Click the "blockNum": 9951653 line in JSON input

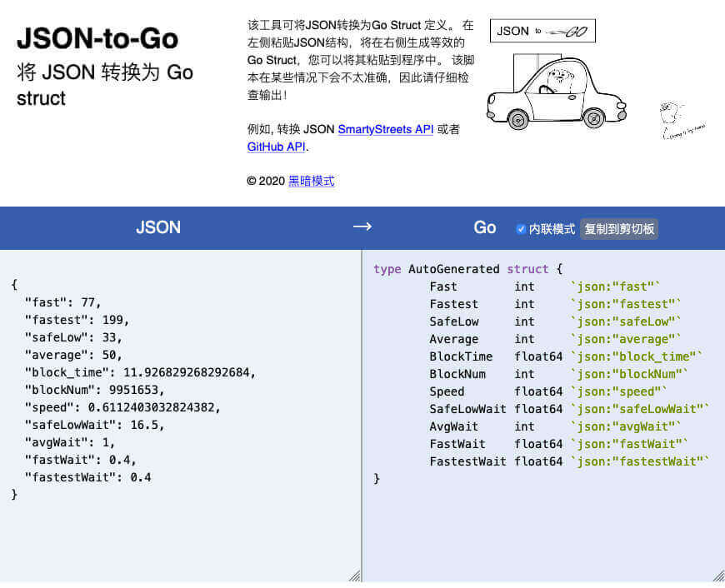(95, 390)
